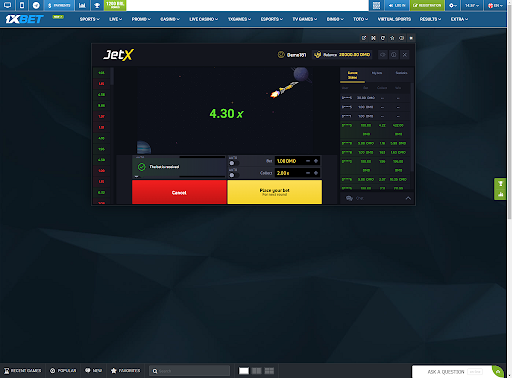The image size is (512, 378).
Task: Open the Payments button with dollar sign
Action: (59, 5)
